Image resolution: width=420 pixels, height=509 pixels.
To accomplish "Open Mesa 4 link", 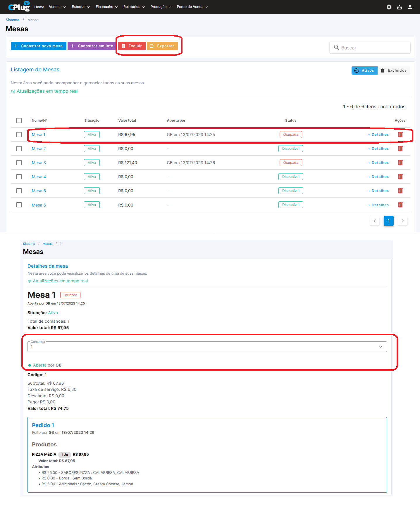I will click(39, 177).
